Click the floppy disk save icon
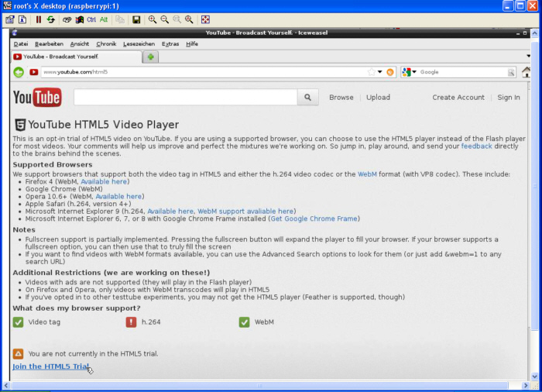Image resolution: width=542 pixels, height=392 pixels. [136, 19]
